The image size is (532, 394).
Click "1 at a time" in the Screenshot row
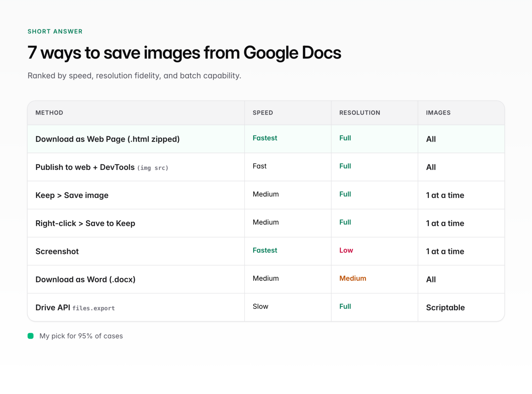pyautogui.click(x=445, y=251)
